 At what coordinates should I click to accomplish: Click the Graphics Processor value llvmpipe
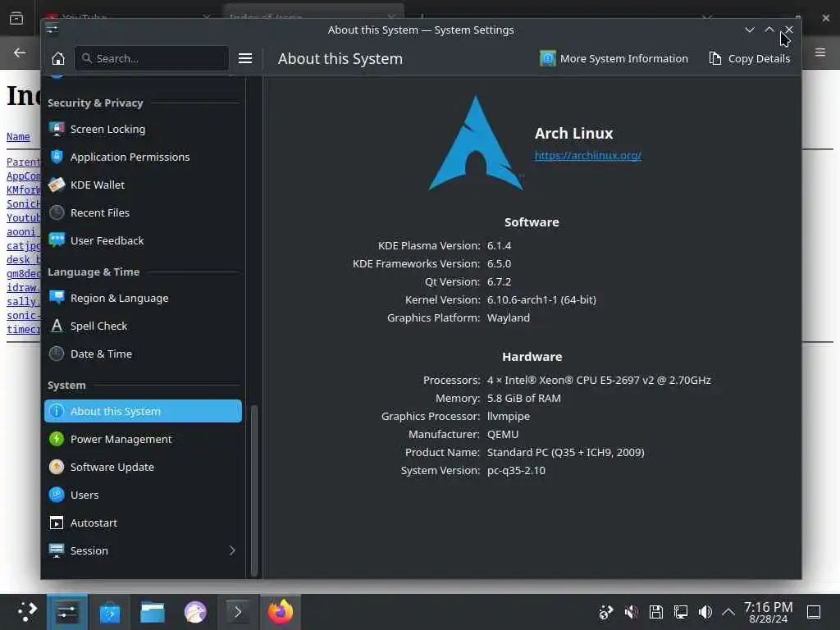(x=508, y=416)
